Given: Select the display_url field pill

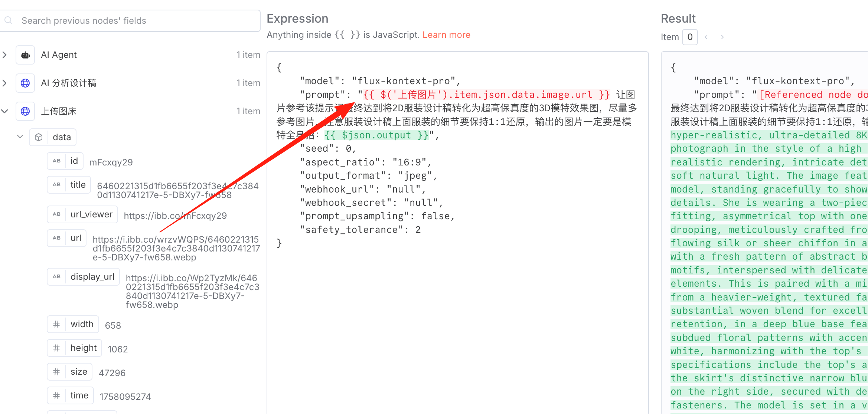Looking at the screenshot, I should [84, 277].
